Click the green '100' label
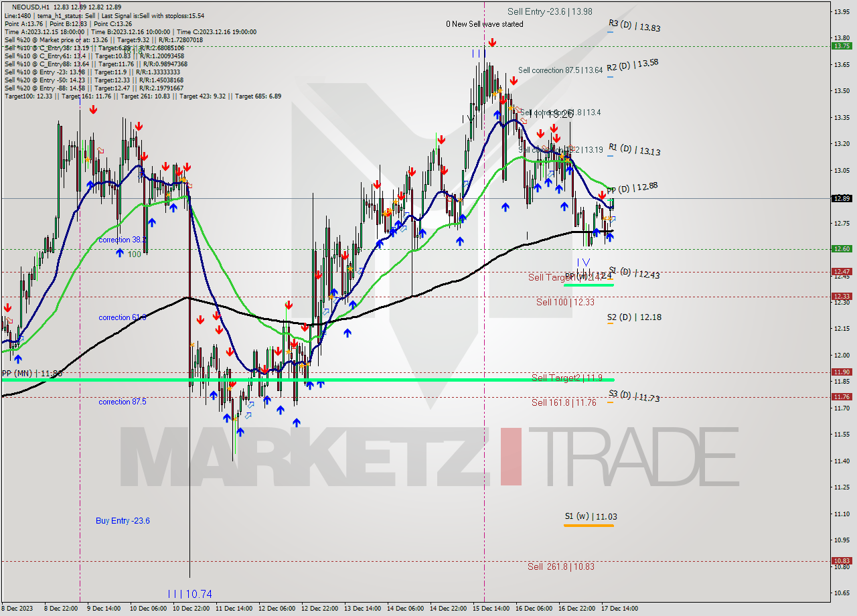The image size is (857, 616). click(x=135, y=254)
